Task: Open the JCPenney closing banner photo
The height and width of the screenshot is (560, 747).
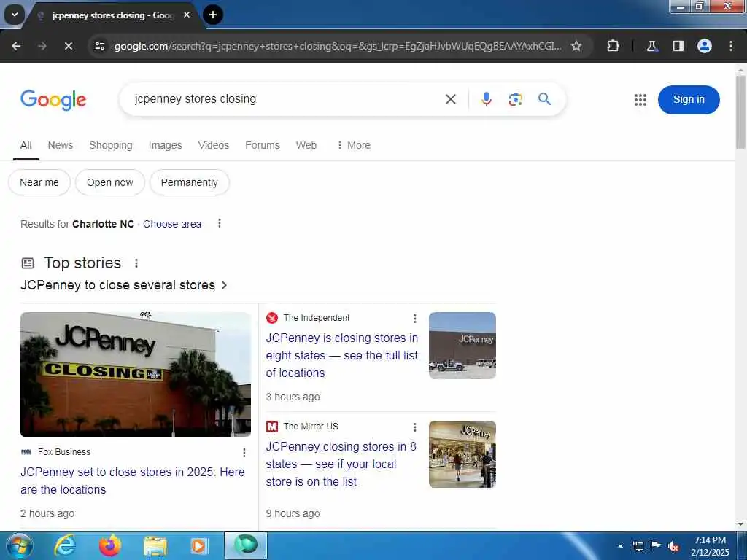Action: (x=136, y=374)
